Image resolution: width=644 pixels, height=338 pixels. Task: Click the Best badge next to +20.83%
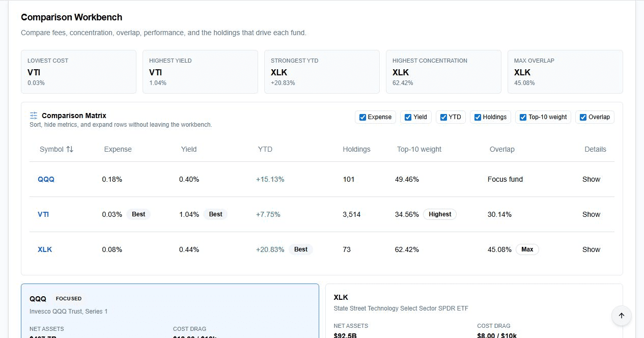(301, 249)
